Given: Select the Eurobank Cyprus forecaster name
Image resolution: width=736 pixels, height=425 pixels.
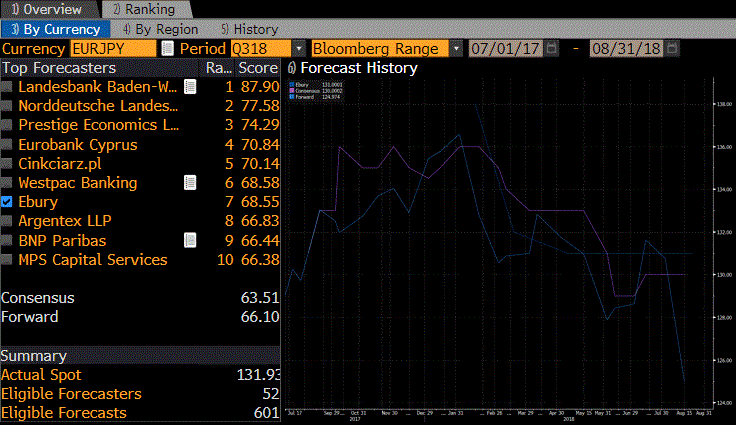Looking at the screenshot, I should click(x=78, y=145).
